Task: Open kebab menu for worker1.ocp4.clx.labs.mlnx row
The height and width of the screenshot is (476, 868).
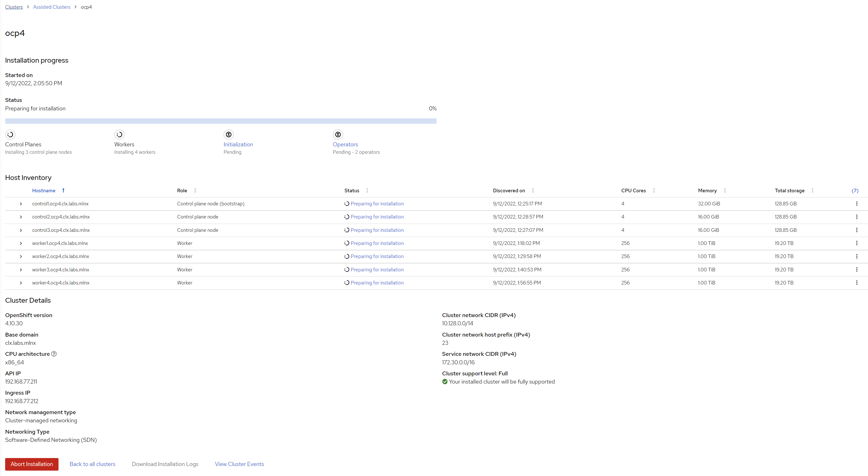Action: tap(856, 243)
